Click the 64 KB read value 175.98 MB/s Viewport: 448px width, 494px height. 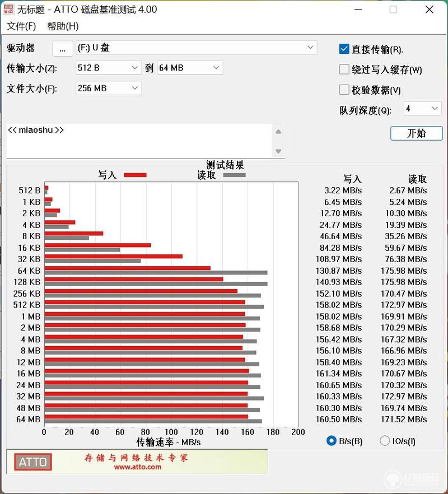coord(404,271)
